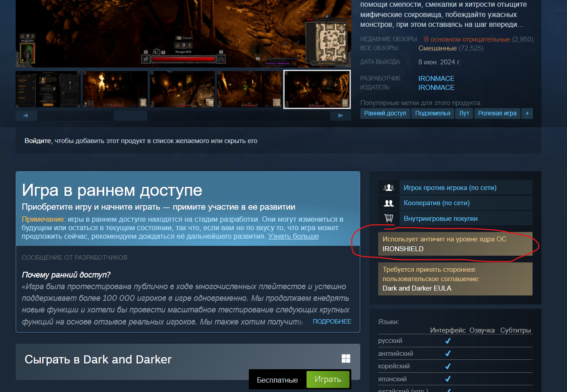The height and width of the screenshot is (392, 567).
Task: Click the Russian interface checkmark
Action: click(448, 341)
